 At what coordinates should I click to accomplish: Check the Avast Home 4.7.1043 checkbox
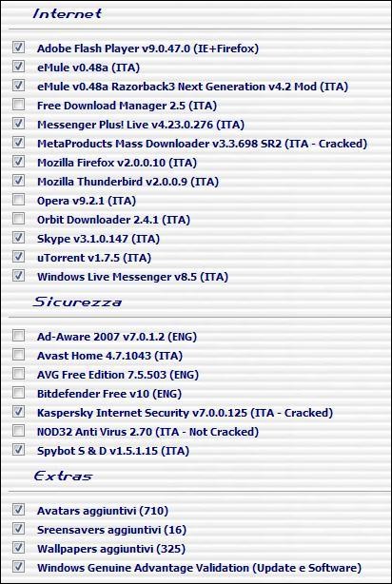pyautogui.click(x=18, y=355)
